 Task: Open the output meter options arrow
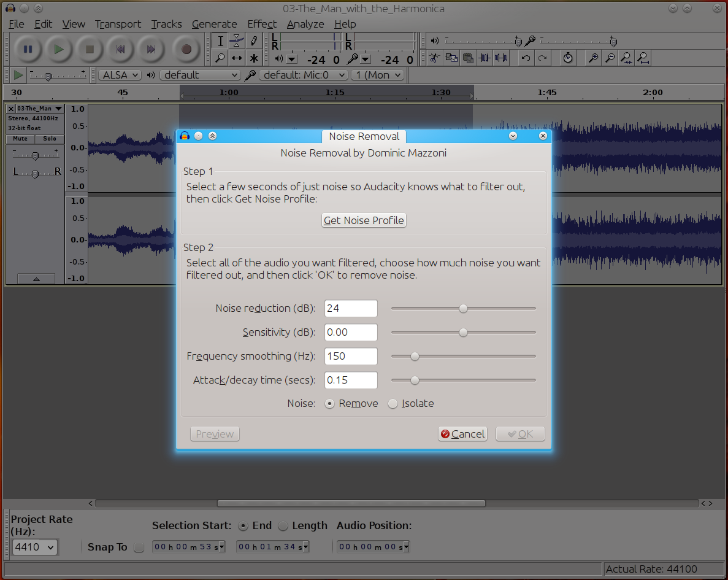click(291, 59)
